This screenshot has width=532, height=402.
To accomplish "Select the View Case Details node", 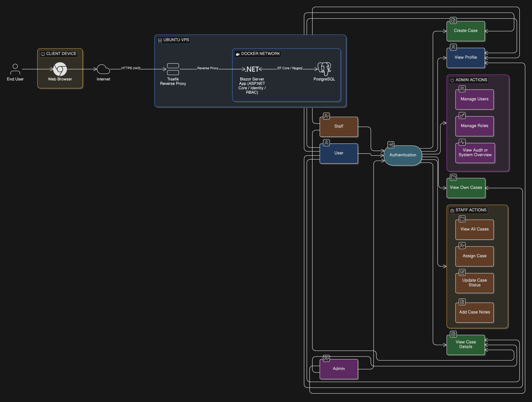I will 466,345.
